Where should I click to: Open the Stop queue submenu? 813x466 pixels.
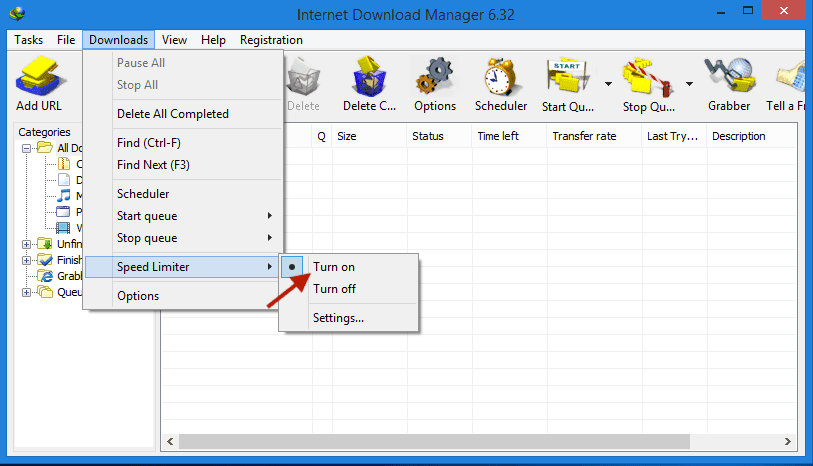point(183,238)
